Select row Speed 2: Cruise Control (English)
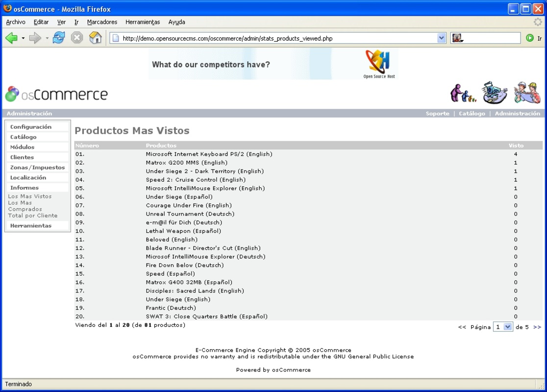Image resolution: width=547 pixels, height=392 pixels. coord(308,180)
